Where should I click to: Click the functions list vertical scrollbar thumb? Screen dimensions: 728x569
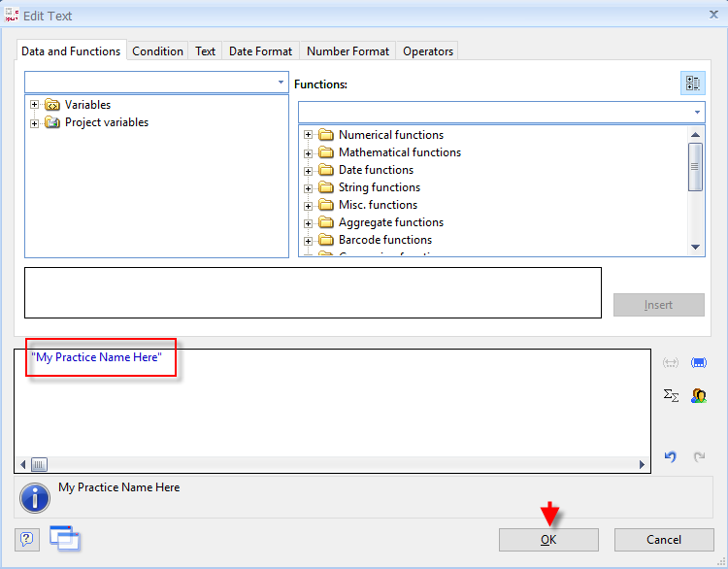point(695,166)
